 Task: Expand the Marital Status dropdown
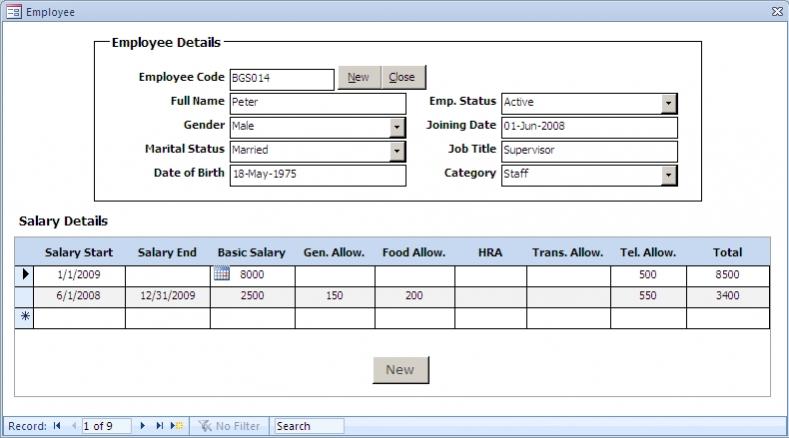pyautogui.click(x=397, y=151)
